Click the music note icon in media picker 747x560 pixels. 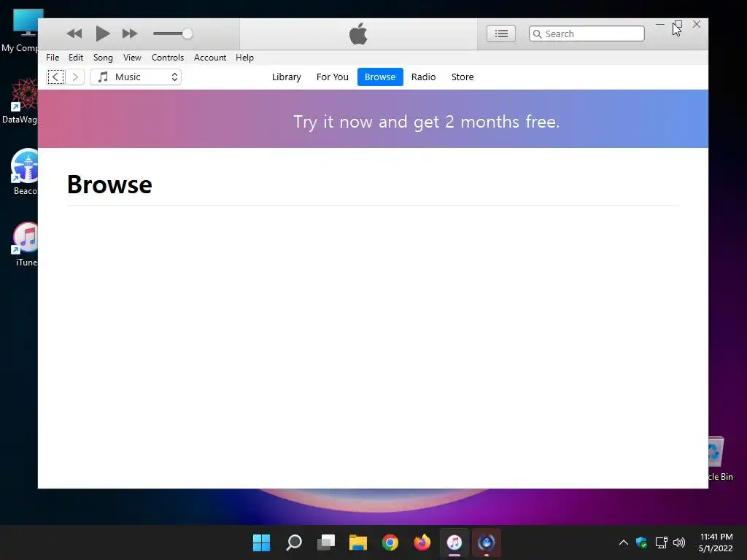tap(103, 77)
